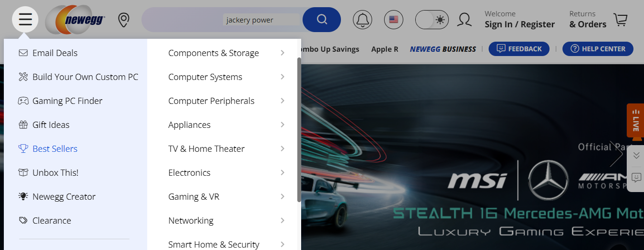The image size is (644, 250).
Task: Submit search with magnifier button
Action: 322,20
